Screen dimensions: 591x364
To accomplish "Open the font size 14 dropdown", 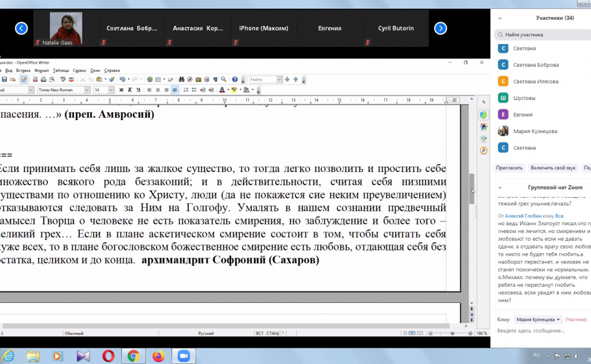I will click(x=111, y=90).
